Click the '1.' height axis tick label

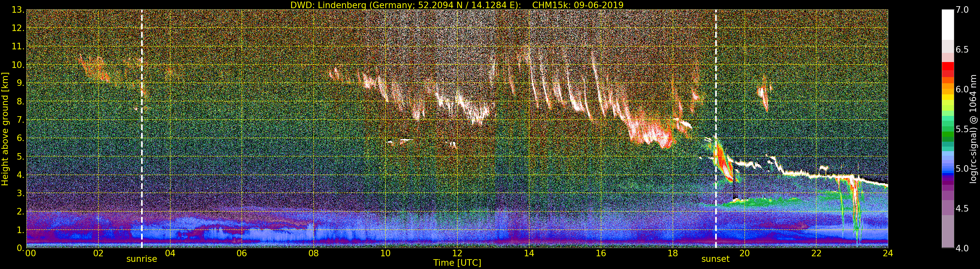point(20,230)
